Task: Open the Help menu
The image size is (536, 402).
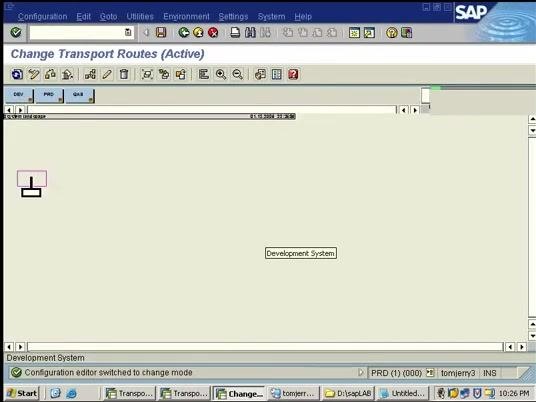Action: pyautogui.click(x=303, y=16)
